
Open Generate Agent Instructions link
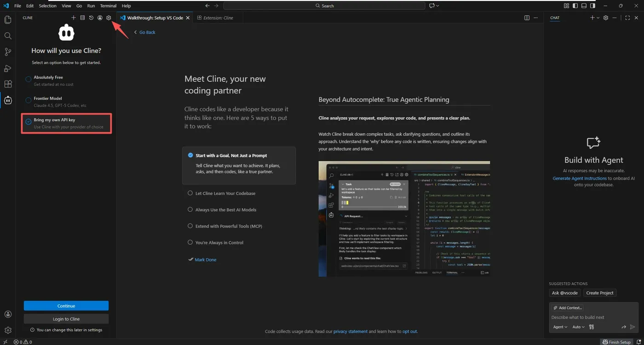tap(580, 178)
